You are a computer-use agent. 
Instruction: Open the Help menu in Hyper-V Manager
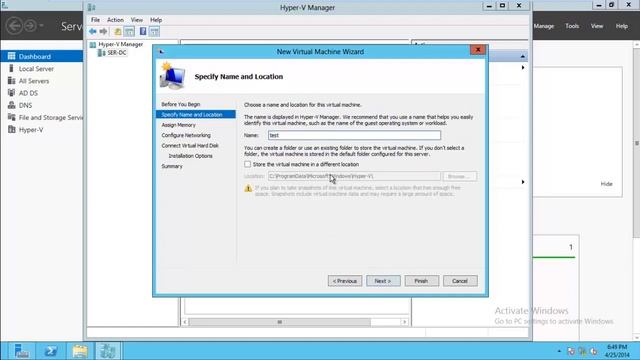(156, 20)
